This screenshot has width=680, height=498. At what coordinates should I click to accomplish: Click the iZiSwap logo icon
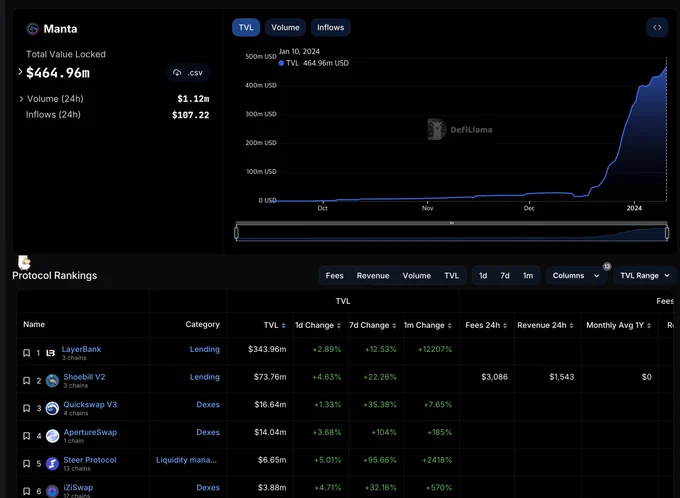52,491
